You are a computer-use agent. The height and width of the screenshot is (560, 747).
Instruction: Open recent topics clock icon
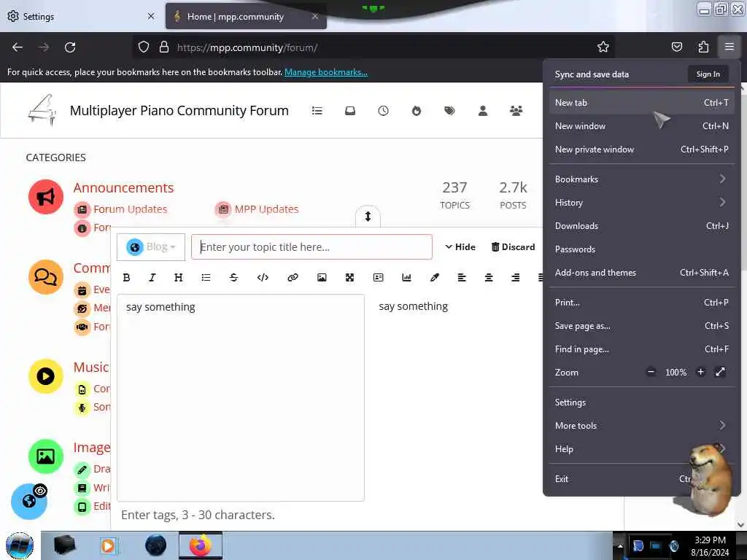pos(383,111)
